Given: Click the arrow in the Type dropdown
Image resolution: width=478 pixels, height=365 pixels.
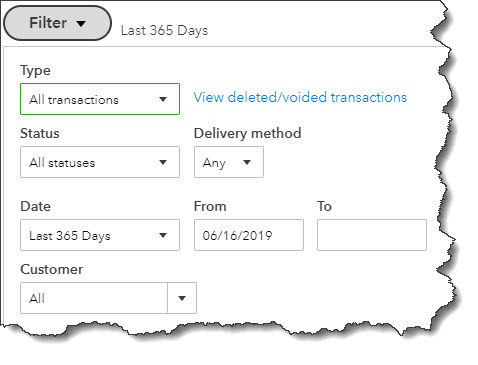Looking at the screenshot, I should pos(163,99).
